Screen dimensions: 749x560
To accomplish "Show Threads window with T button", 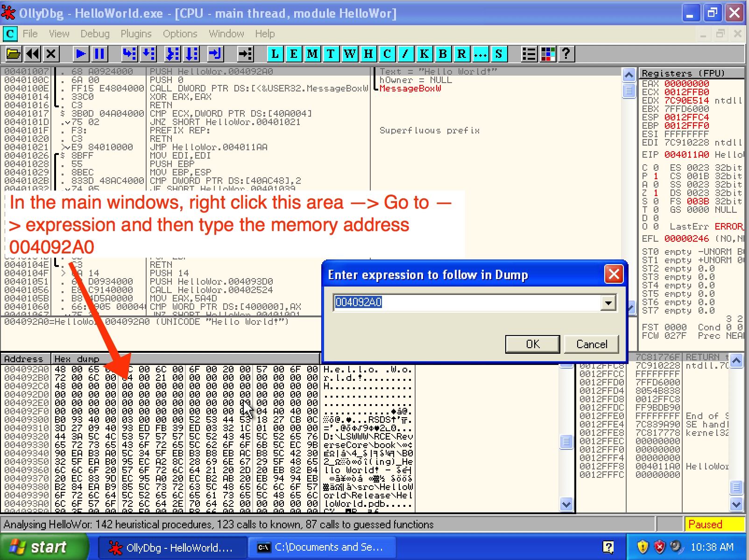I will tap(331, 54).
